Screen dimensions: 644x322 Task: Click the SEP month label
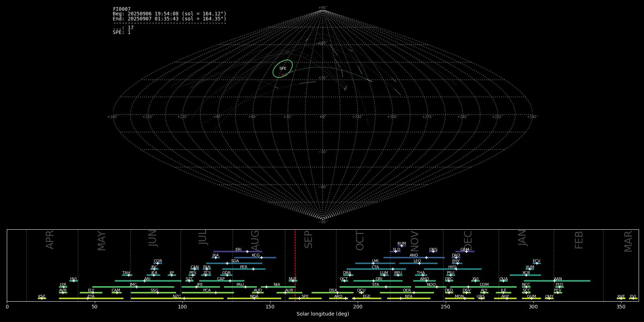tap(308, 239)
